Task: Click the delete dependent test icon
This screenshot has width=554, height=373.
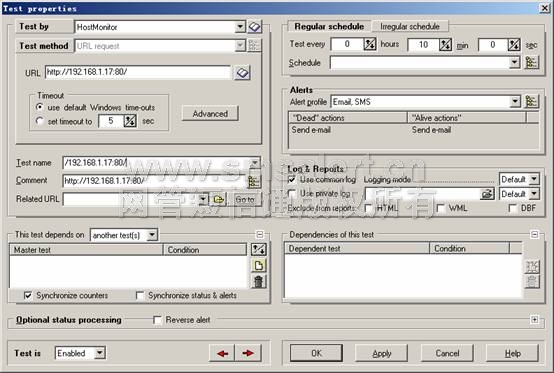Action: (x=532, y=282)
